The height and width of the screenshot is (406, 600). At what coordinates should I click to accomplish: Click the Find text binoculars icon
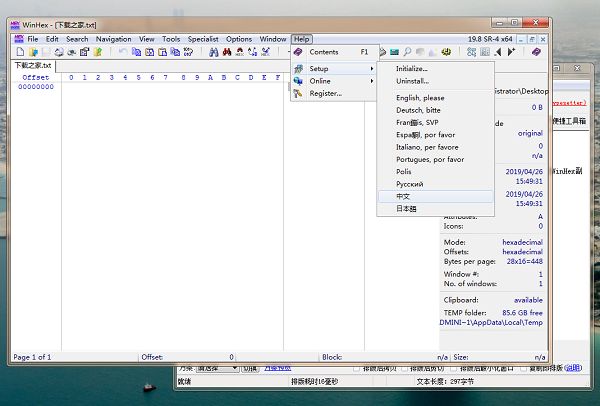point(212,52)
